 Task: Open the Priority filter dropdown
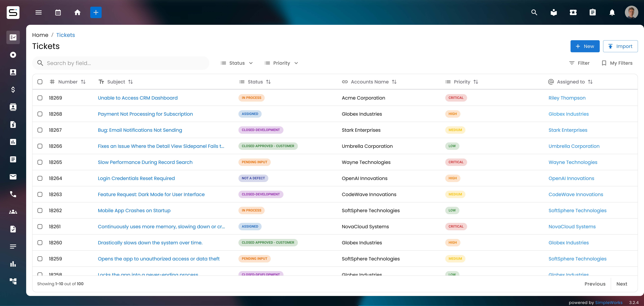[x=281, y=63]
